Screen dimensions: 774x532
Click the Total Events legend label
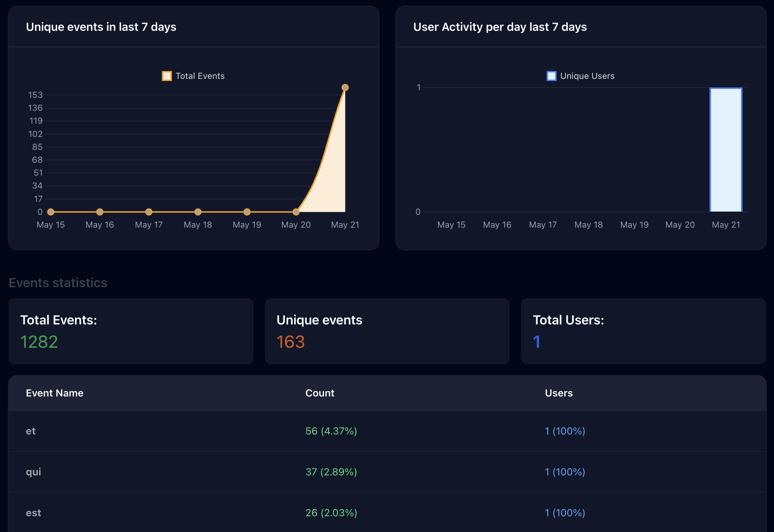200,76
